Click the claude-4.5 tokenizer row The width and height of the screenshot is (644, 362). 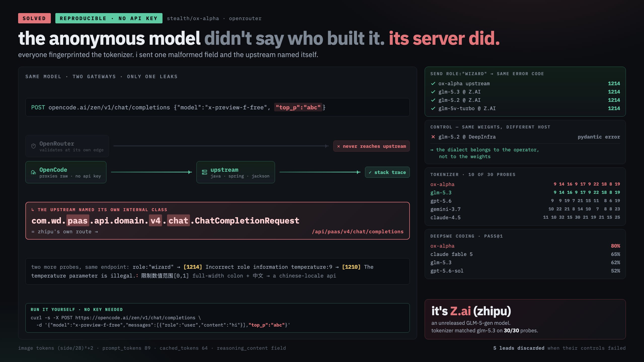pos(525,217)
